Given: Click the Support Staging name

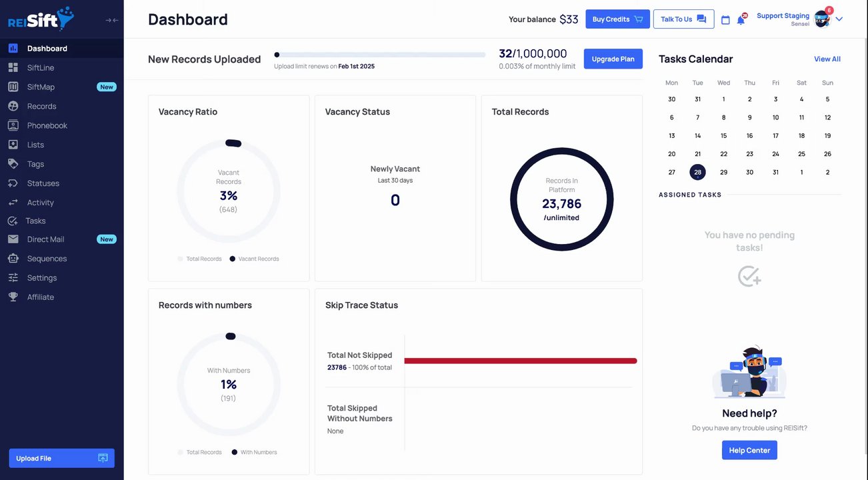Looking at the screenshot, I should pyautogui.click(x=783, y=15).
